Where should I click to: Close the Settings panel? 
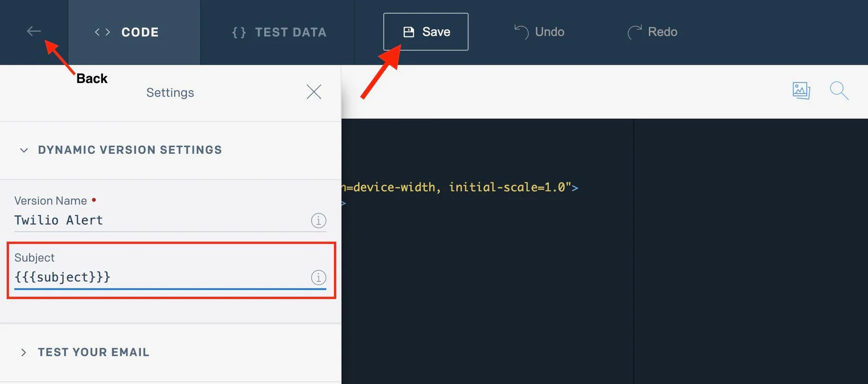[314, 92]
